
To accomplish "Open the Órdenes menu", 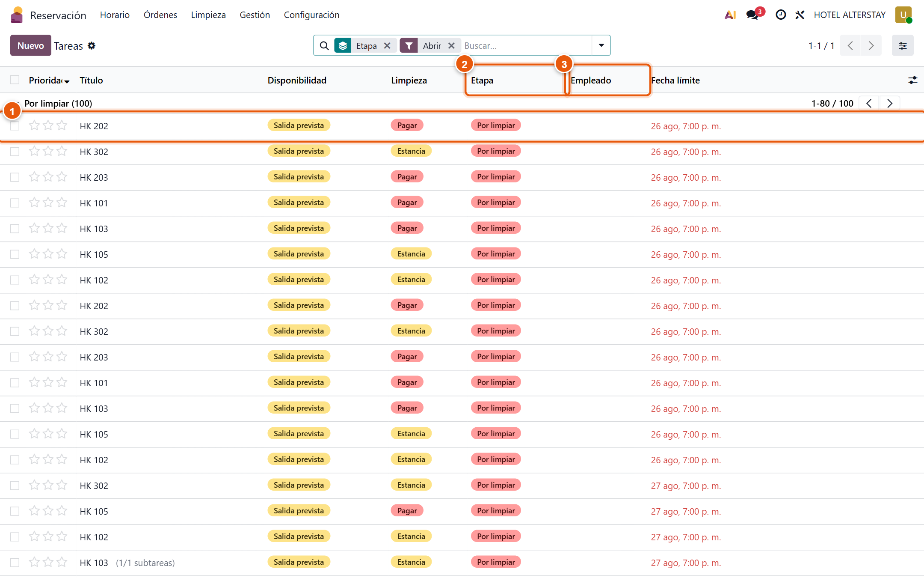I will 160,15.
